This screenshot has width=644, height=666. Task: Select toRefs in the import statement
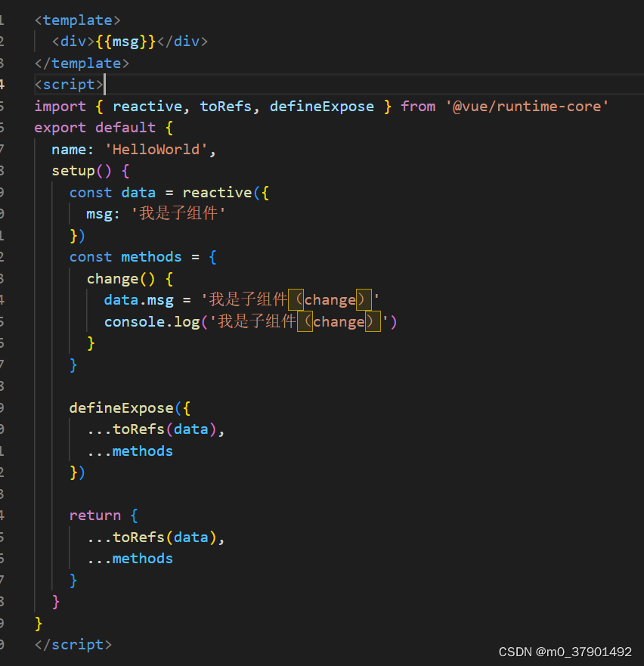(x=225, y=106)
